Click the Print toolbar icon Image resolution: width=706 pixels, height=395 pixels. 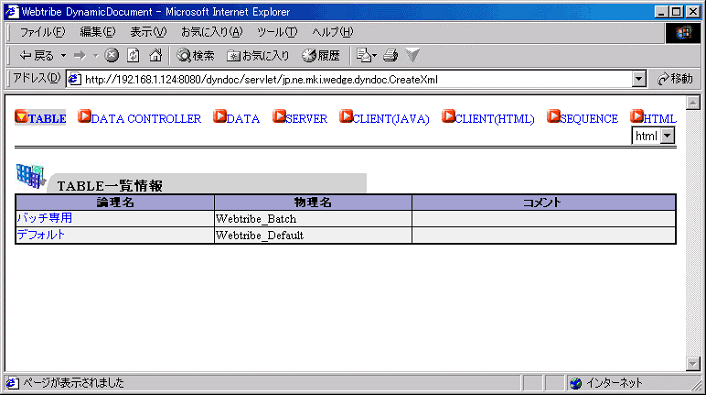(390, 55)
